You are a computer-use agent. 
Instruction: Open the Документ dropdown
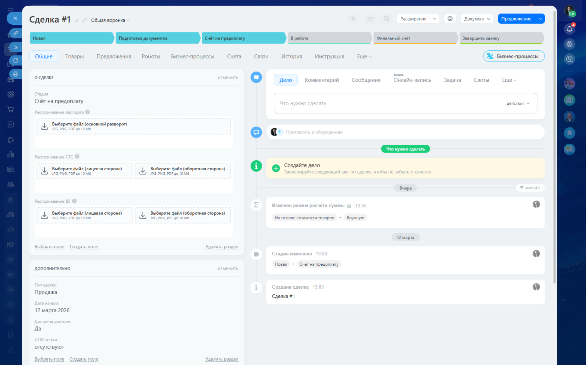pos(476,19)
